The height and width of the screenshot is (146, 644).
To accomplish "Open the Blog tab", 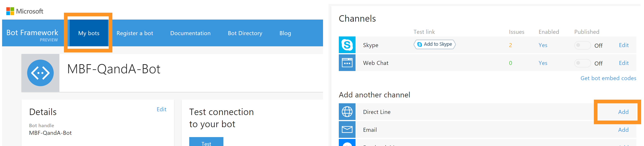I will click(x=285, y=33).
